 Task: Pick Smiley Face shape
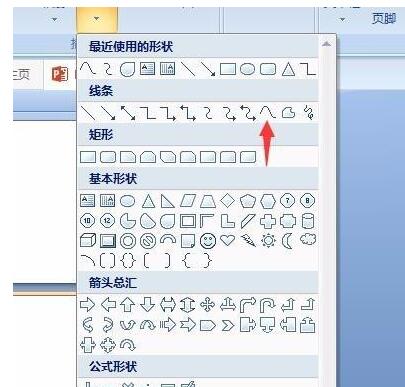[x=208, y=241]
